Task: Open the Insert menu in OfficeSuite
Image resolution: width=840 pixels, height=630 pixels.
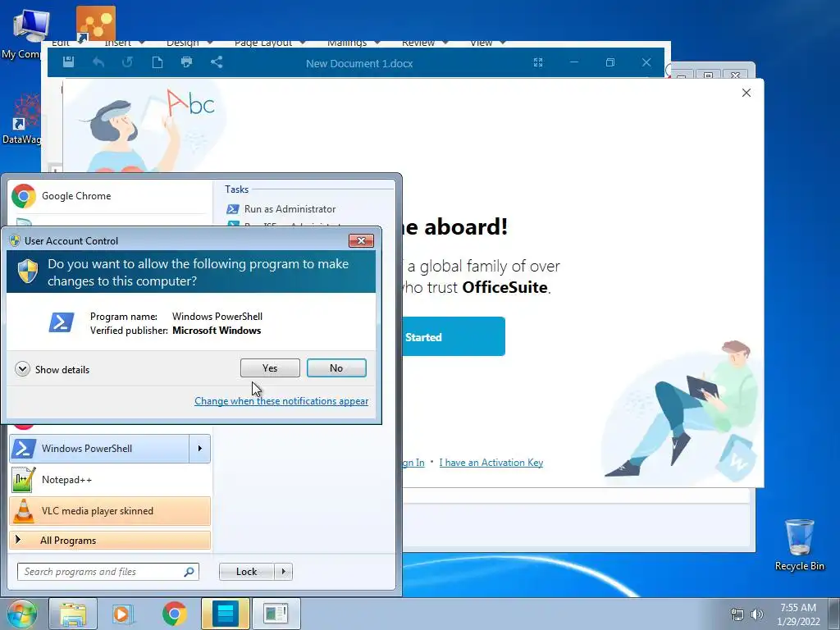Action: [x=125, y=43]
